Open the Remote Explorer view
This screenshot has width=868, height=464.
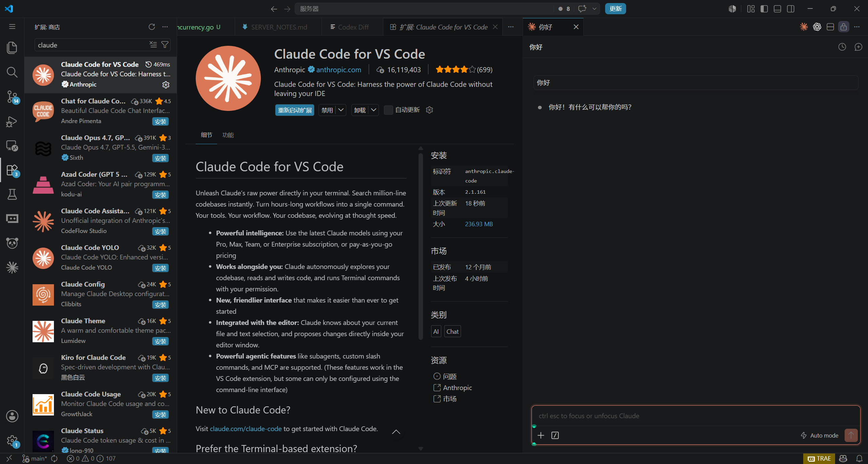click(x=12, y=146)
